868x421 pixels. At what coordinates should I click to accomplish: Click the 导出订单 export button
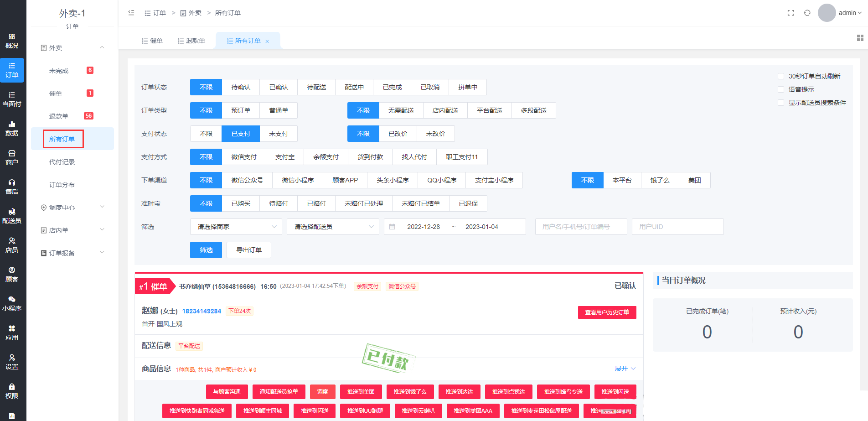249,250
